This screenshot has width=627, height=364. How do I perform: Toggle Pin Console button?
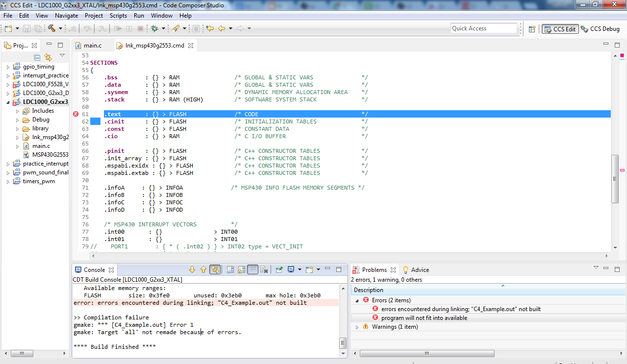point(279,269)
